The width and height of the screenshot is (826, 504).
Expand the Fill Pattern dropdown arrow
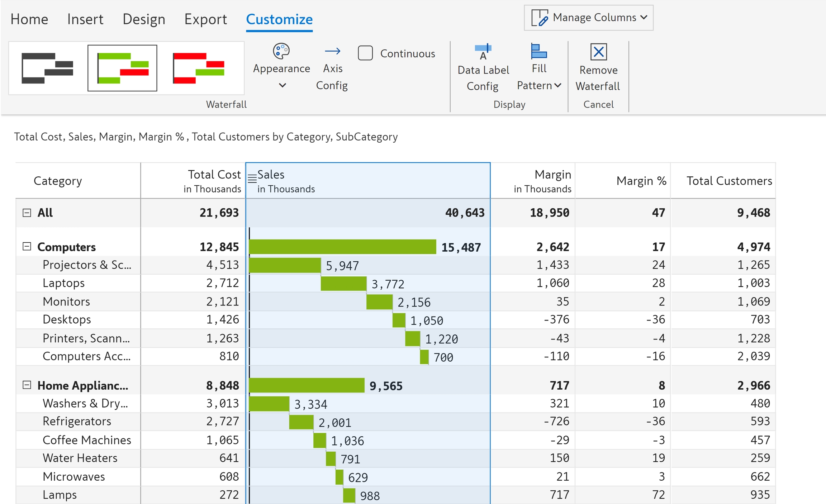558,85
